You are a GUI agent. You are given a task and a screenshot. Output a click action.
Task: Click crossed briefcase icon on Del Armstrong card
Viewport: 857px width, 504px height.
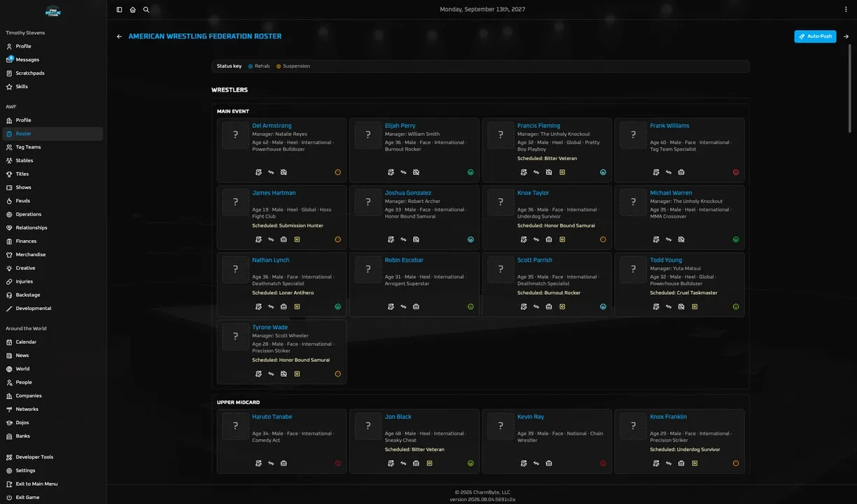tap(284, 172)
